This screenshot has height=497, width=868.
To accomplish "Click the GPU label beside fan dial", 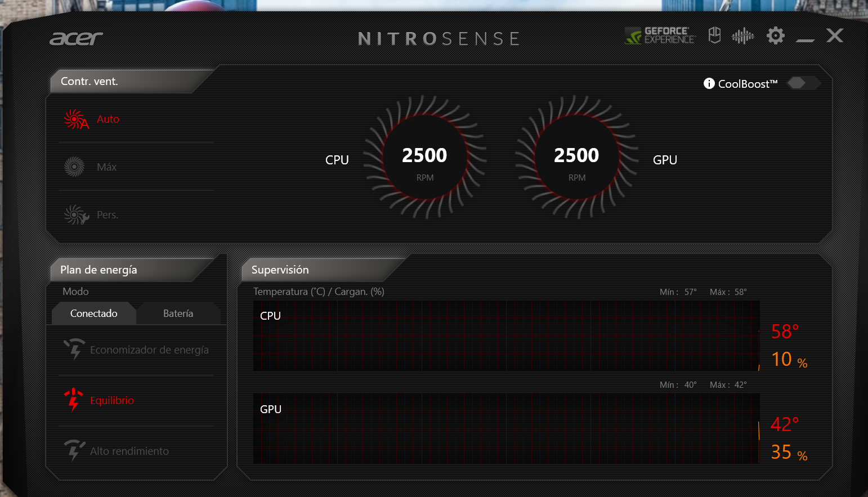I will 665,160.
